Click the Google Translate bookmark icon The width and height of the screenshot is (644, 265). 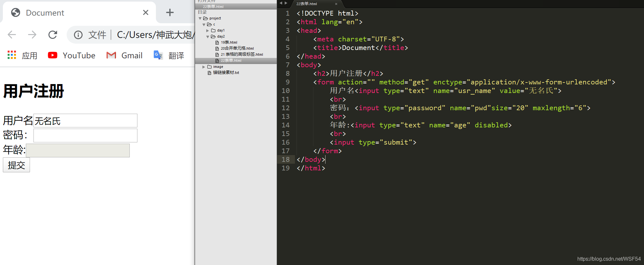click(158, 55)
